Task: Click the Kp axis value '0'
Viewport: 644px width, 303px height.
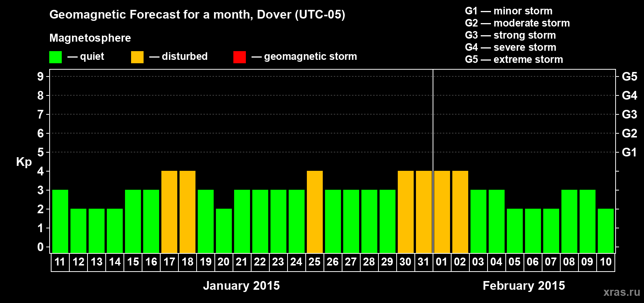Action: coord(41,247)
